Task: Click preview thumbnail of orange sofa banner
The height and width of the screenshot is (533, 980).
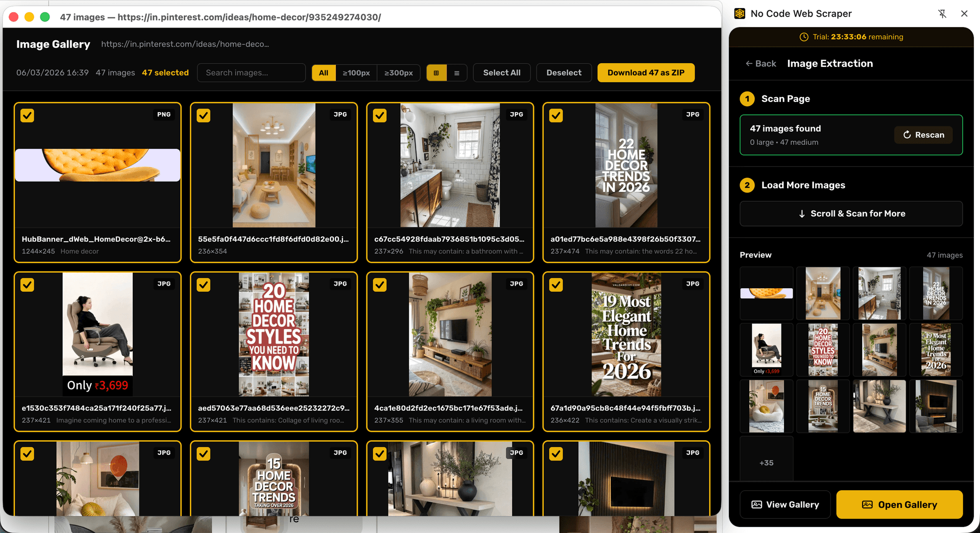Action: [x=767, y=293]
